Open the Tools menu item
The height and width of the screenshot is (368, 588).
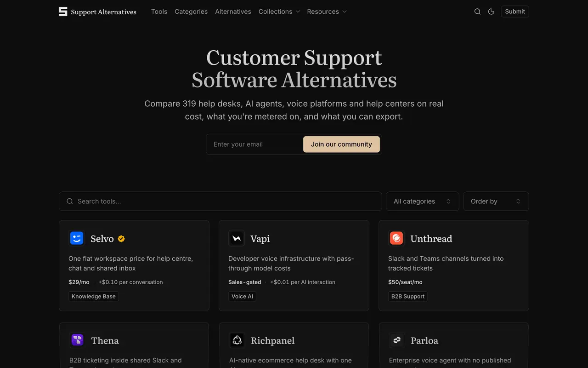[159, 11]
